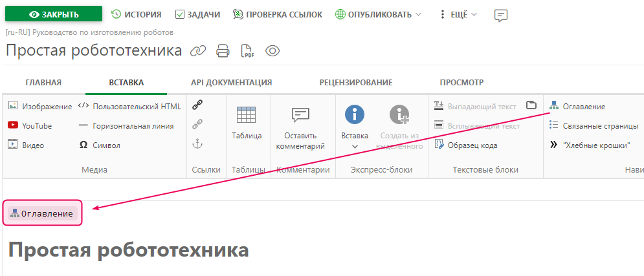Switch to the ПРОСМОТР tab

coord(461,83)
